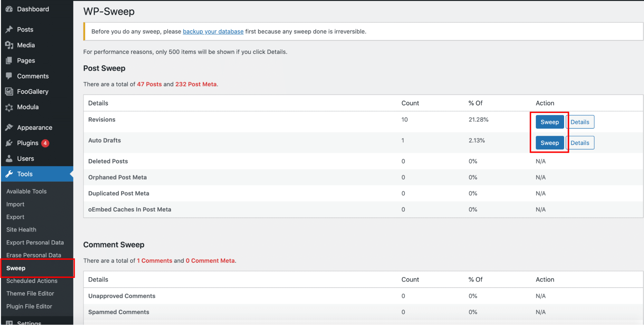Open the Import submenu item
The width and height of the screenshot is (644, 325).
point(15,204)
